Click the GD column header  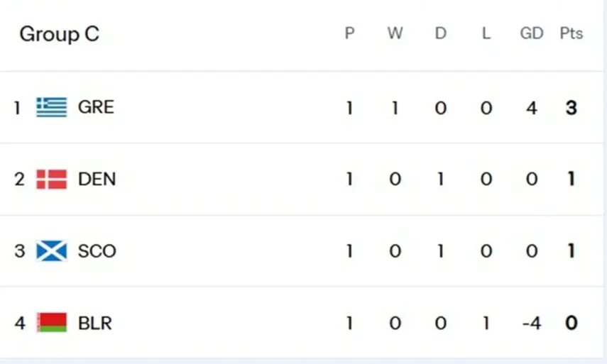(x=532, y=33)
